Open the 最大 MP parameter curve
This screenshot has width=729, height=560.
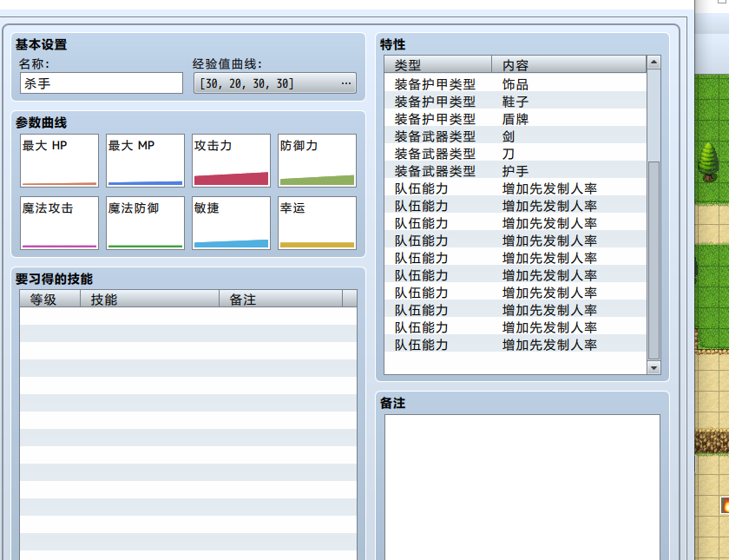tap(146, 161)
